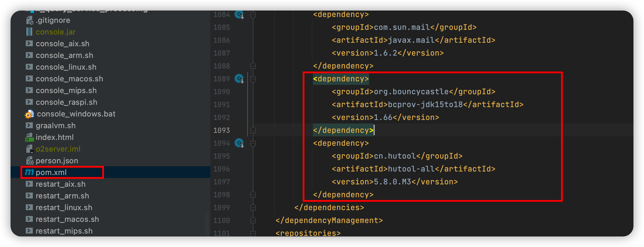The image size is (644, 247).
Task: Collapse the dependency block at line 1089
Action: [x=253, y=79]
